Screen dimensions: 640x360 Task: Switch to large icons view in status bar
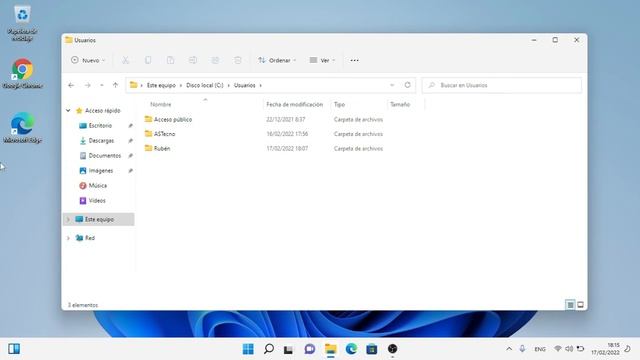pyautogui.click(x=580, y=305)
